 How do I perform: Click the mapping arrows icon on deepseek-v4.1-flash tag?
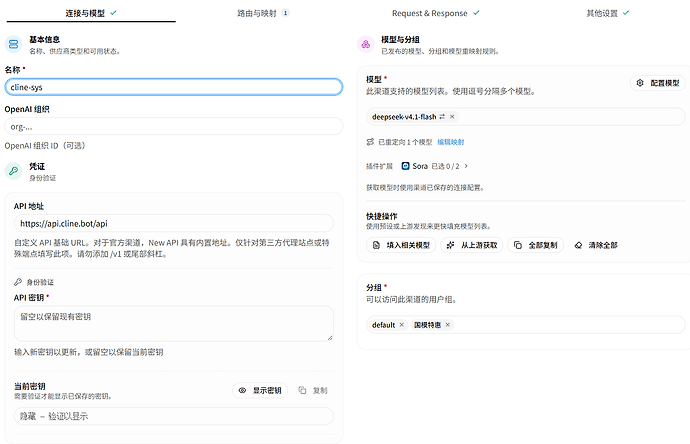pos(442,117)
